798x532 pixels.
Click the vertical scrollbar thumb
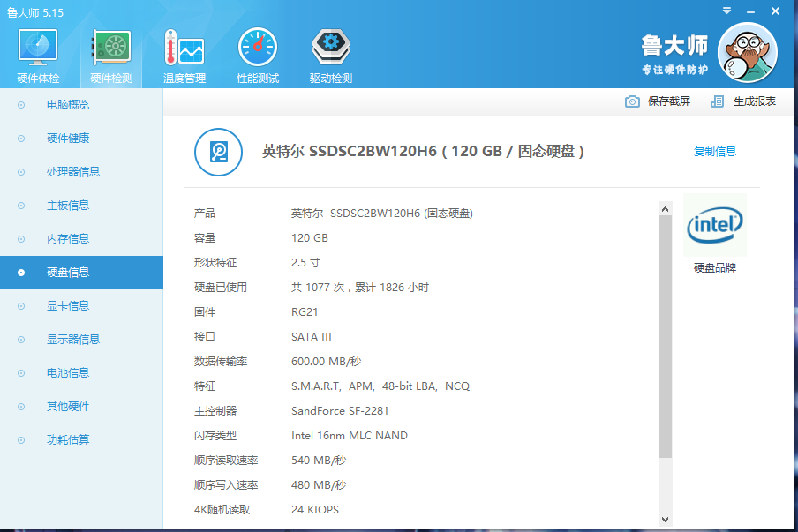[665, 337]
